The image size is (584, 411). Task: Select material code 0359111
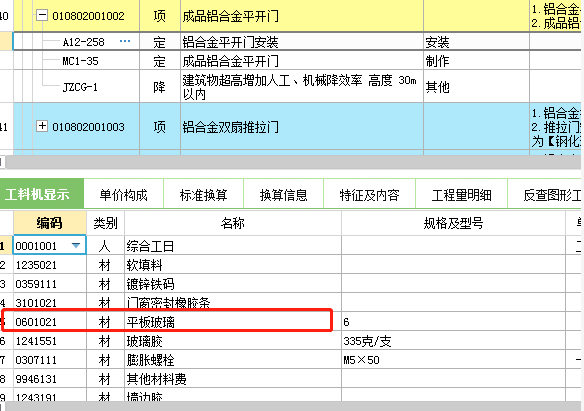[50, 284]
